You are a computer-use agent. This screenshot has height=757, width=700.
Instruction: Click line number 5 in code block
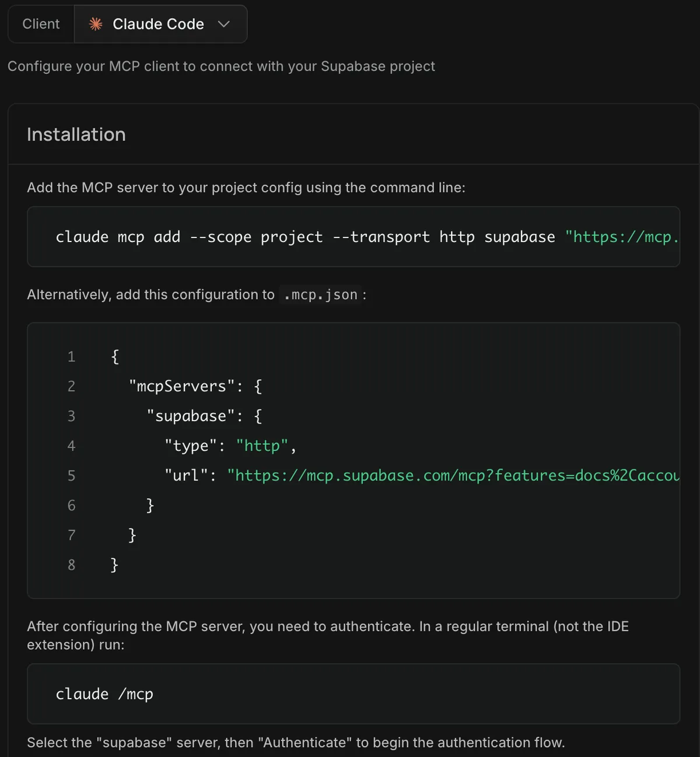pyautogui.click(x=71, y=475)
